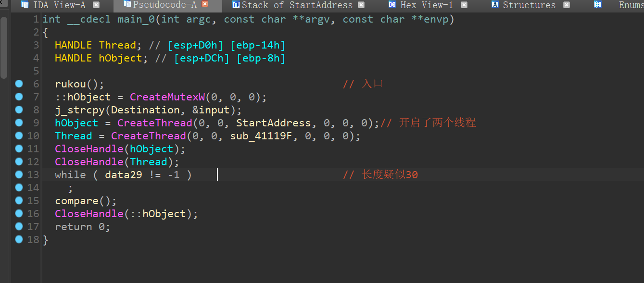
Task: Close the Hex View-1 tab
Action: point(464,5)
